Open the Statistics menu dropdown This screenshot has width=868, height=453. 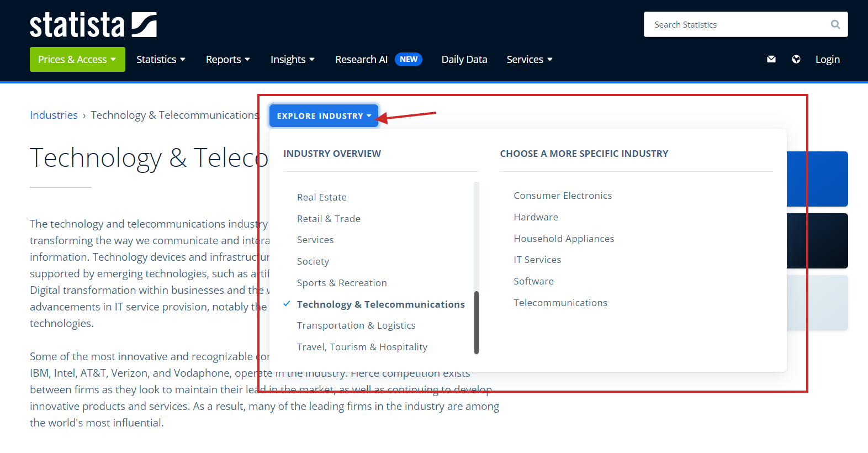[x=161, y=59]
